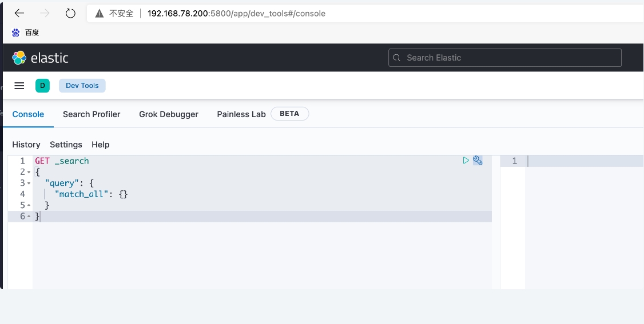This screenshot has height=324, width=644.
Task: Open the Painless Lab tab
Action: coord(241,114)
